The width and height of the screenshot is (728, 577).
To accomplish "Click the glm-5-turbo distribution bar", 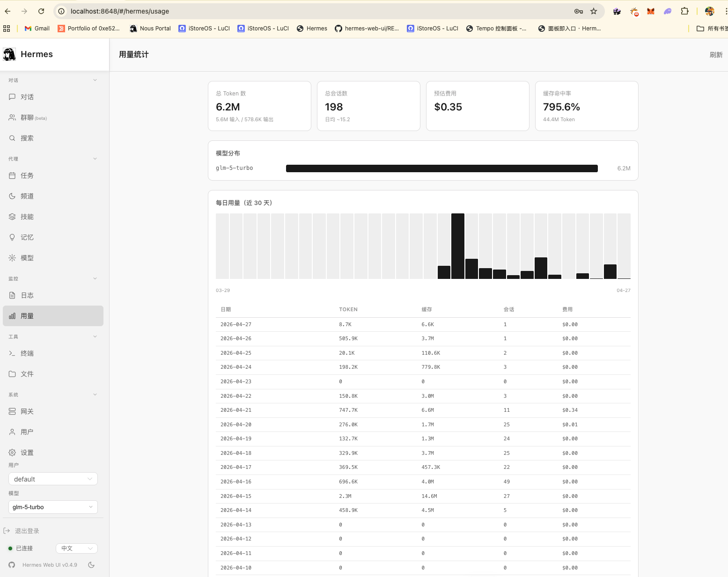I will tap(441, 168).
